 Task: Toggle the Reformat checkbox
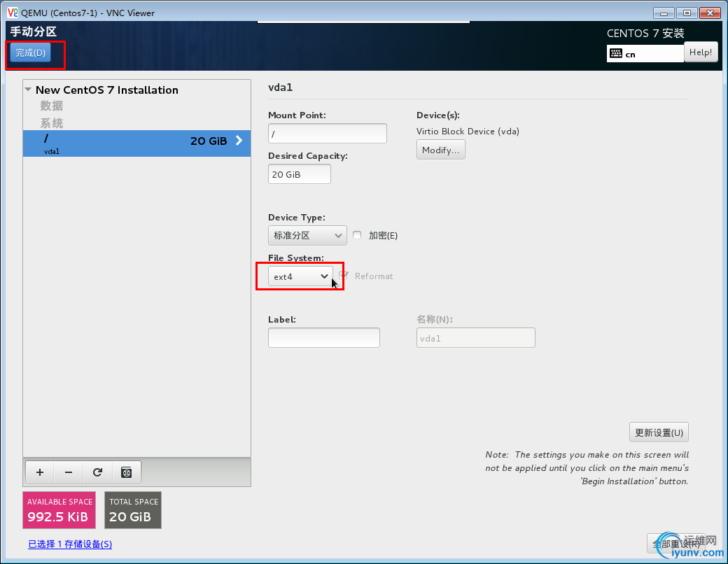click(344, 276)
